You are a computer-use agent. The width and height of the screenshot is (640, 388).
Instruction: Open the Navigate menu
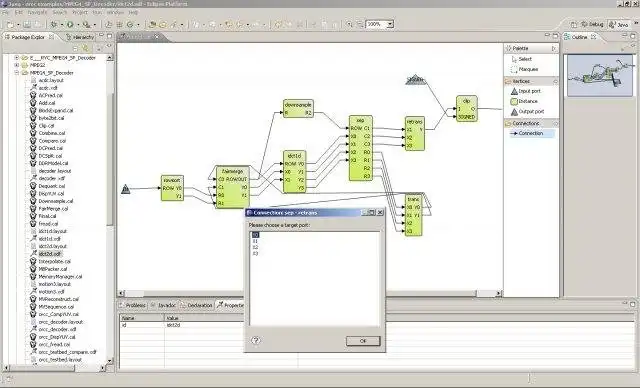37,13
